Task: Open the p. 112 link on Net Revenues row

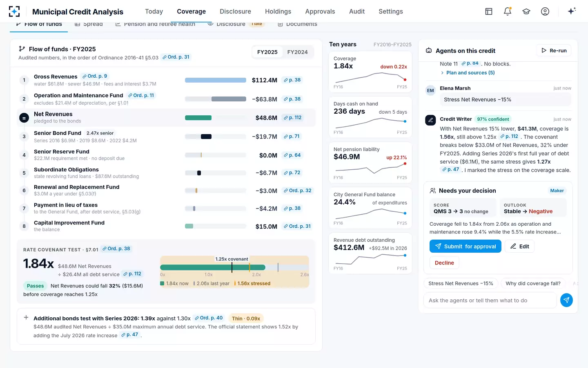Action: [292, 118]
